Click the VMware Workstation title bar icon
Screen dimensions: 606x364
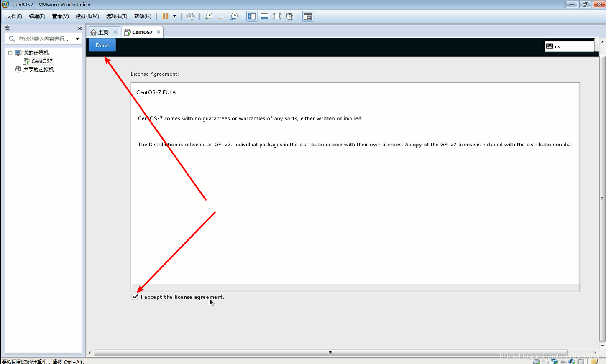click(5, 4)
